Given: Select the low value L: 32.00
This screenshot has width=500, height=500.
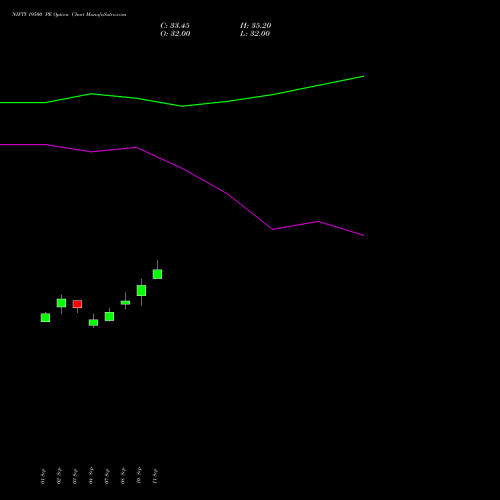Looking at the screenshot, I should click(255, 34).
